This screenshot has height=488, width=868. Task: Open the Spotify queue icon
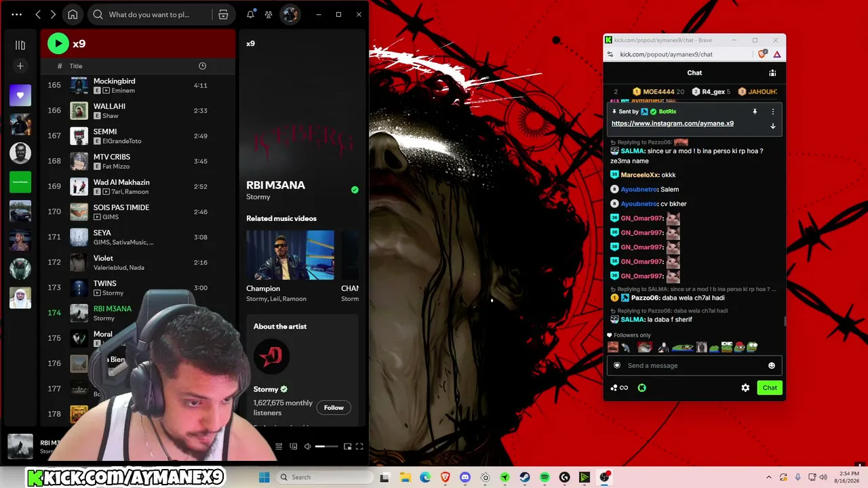pos(279,447)
